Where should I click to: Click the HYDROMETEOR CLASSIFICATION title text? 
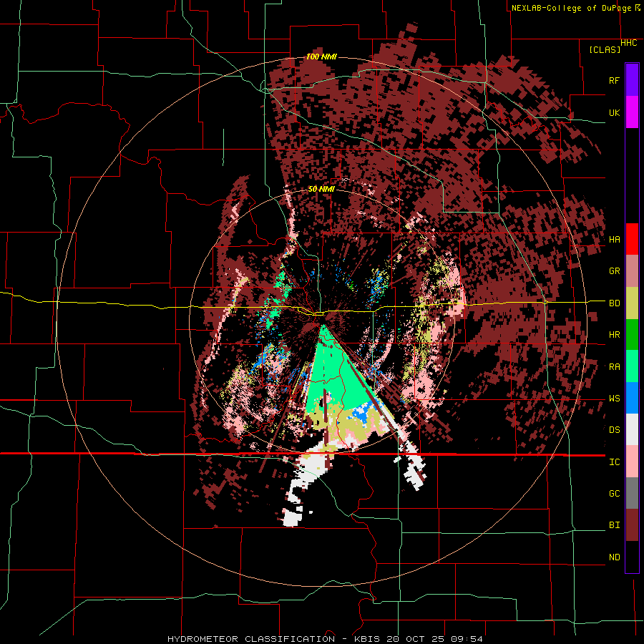pos(251,639)
